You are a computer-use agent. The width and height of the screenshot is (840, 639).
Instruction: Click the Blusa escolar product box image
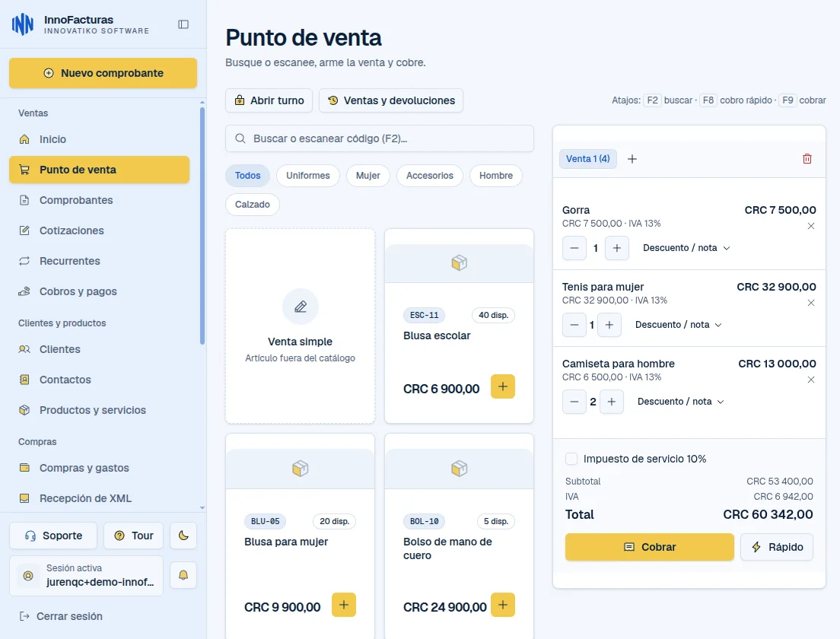click(x=459, y=263)
